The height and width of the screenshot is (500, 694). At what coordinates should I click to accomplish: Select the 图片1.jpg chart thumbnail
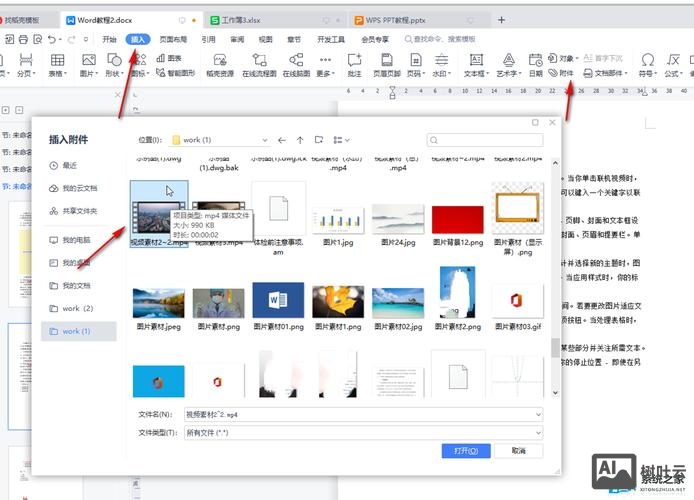(329, 219)
